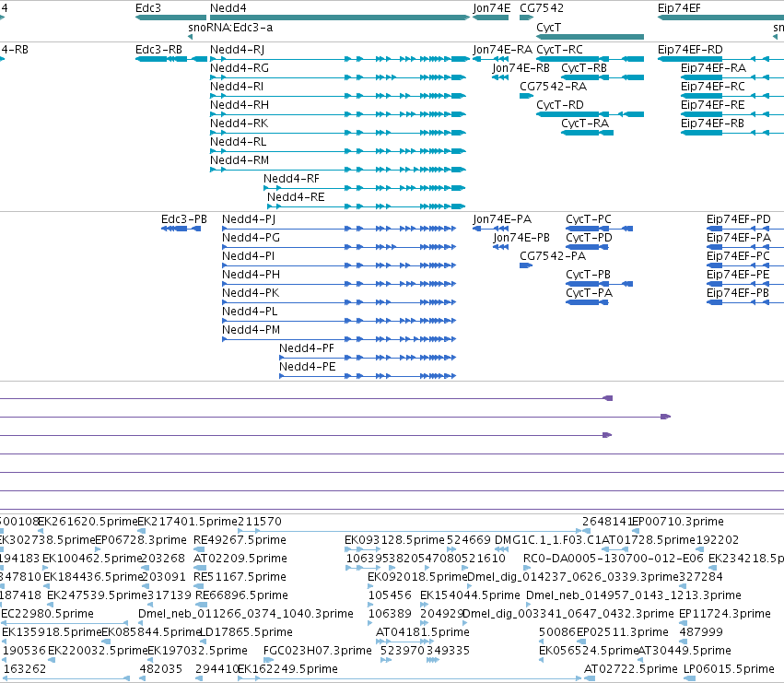Viewport: 784px width, 683px height.
Task: Select protein Jon74E-PB
Action: coord(521,238)
